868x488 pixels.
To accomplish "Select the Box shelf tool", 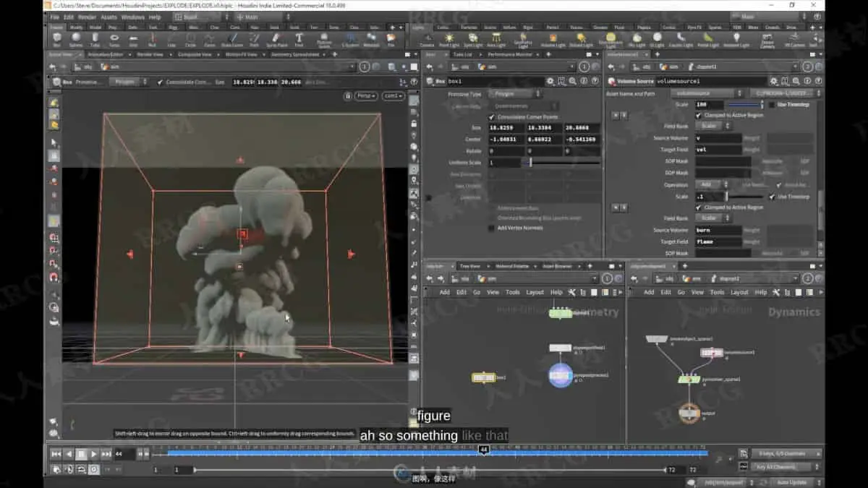I will pos(56,39).
